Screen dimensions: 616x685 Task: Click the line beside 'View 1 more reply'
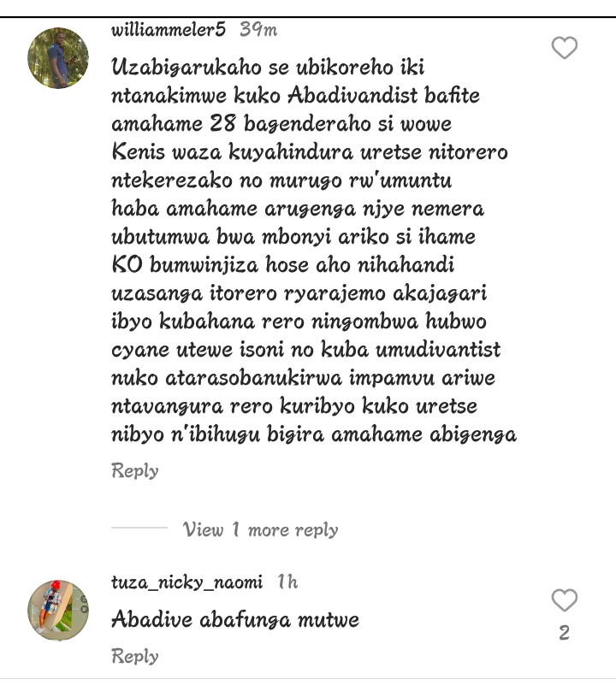[x=139, y=528]
